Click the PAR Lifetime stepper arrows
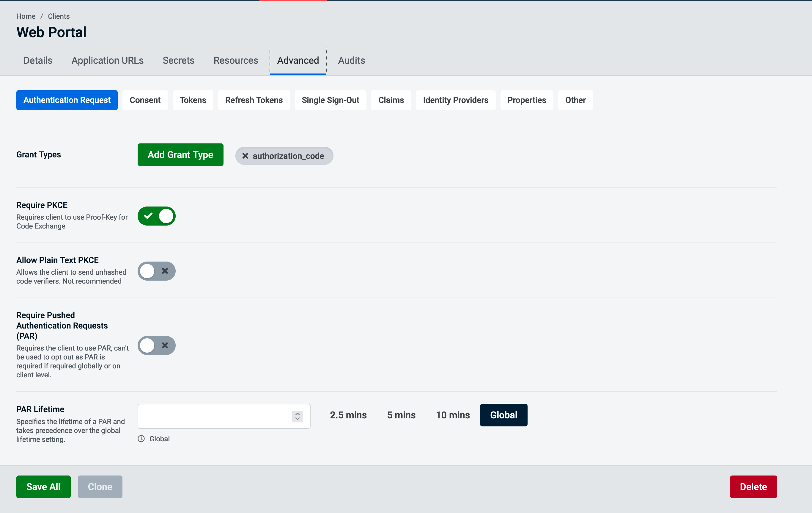The width and height of the screenshot is (812, 513). click(297, 416)
